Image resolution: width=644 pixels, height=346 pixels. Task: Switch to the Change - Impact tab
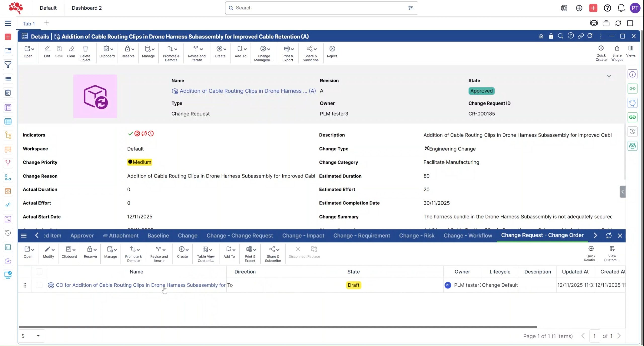(x=303, y=236)
